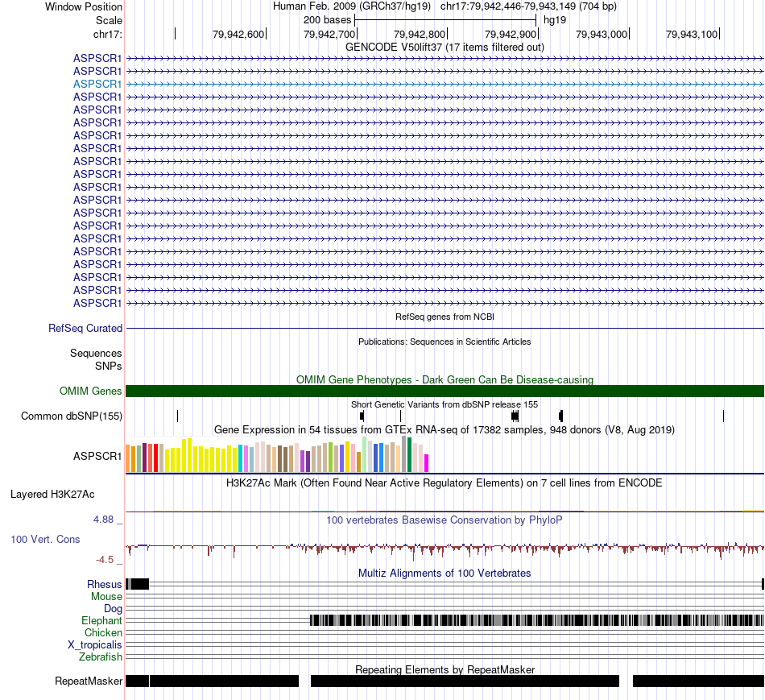Click the Elephant striped alignment block
The width and height of the screenshot is (765, 700).
(537, 620)
